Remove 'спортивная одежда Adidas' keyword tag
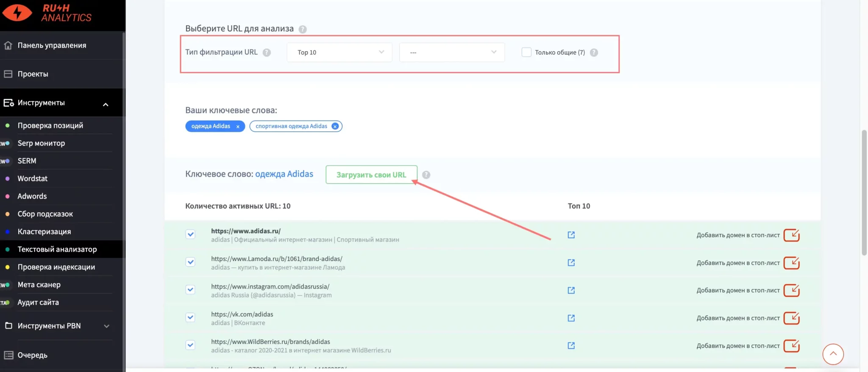The height and width of the screenshot is (372, 868). [x=335, y=126]
